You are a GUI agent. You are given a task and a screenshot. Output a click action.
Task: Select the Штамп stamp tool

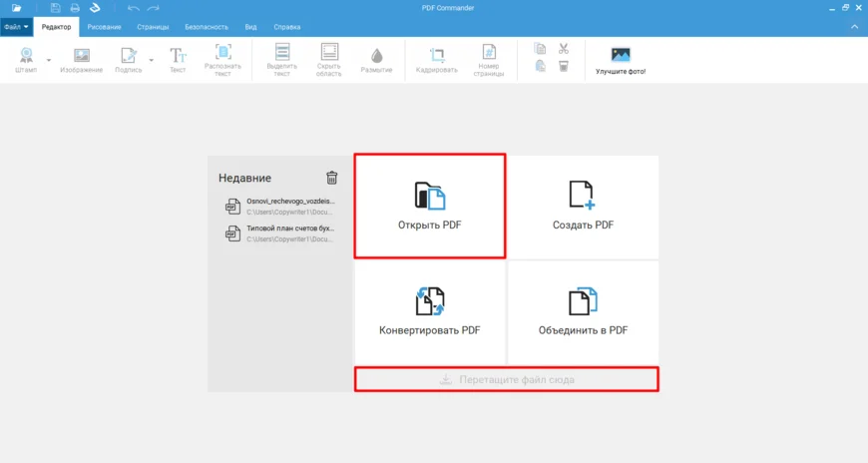26,60
